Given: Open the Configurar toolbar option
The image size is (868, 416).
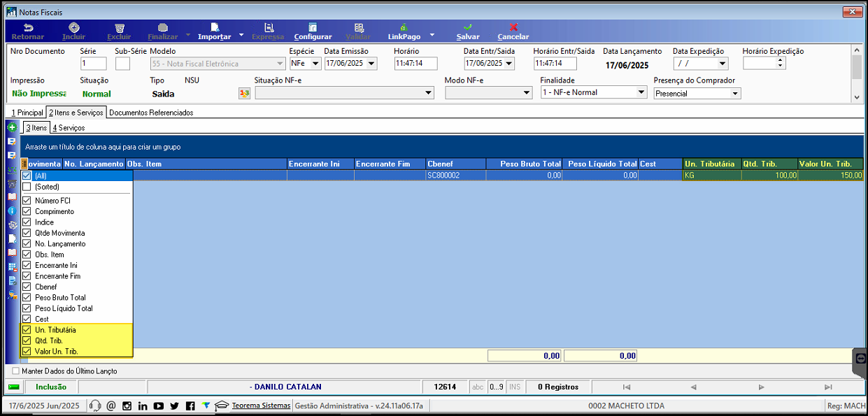Looking at the screenshot, I should [313, 31].
